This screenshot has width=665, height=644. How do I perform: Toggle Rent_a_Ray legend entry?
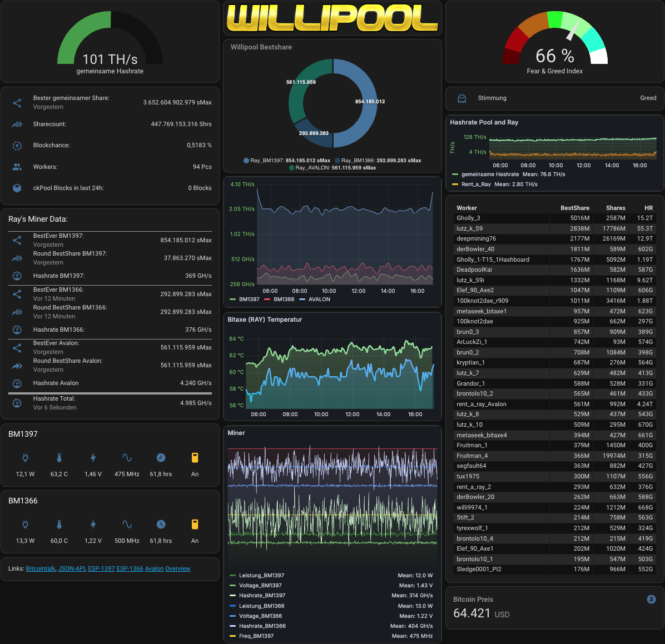pos(471,184)
